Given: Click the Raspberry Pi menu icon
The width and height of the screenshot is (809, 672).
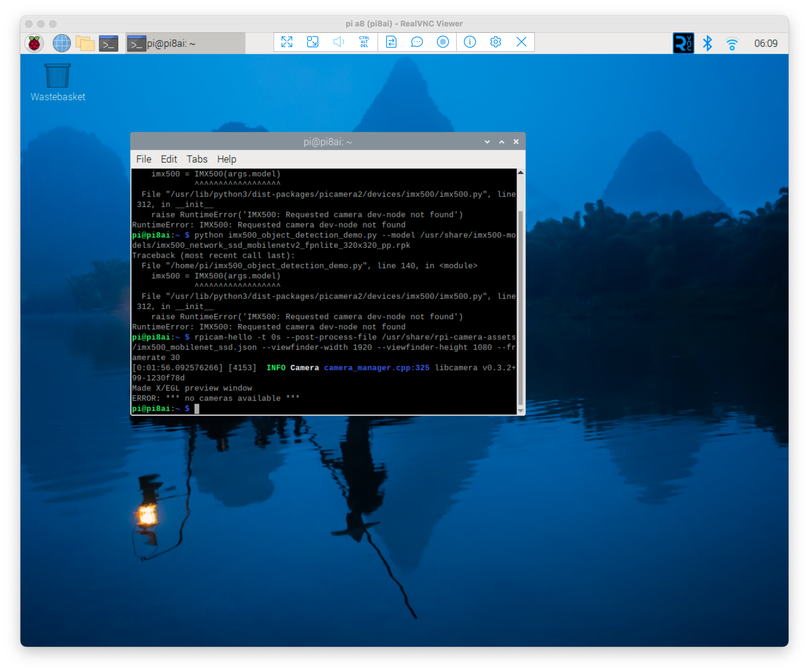Looking at the screenshot, I should (x=34, y=43).
